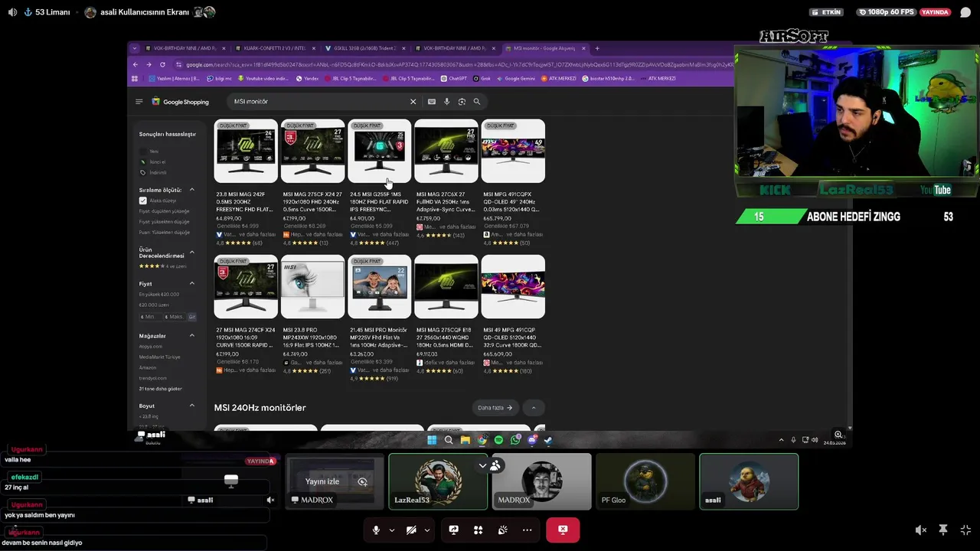Click the Google Shopping logo

coord(181,101)
